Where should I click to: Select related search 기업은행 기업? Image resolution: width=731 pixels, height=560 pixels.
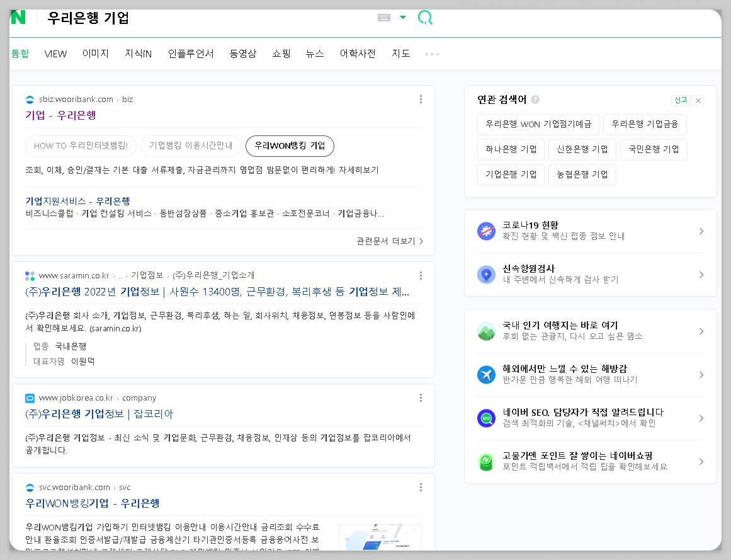pyautogui.click(x=511, y=174)
